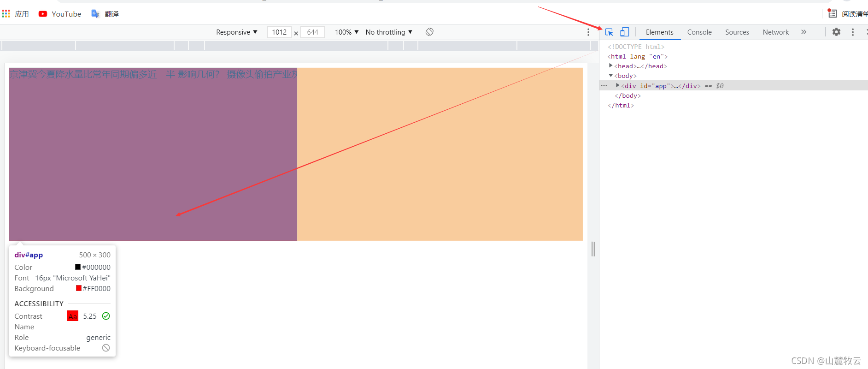Screen dimensions: 868x369
Task: Switch to the Elements tab
Action: (659, 32)
